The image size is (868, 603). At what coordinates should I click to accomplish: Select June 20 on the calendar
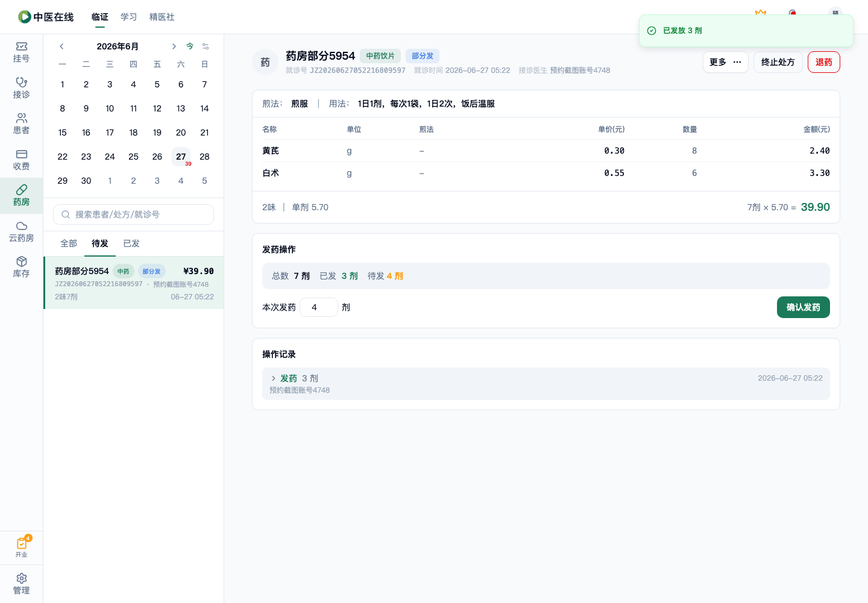point(181,133)
